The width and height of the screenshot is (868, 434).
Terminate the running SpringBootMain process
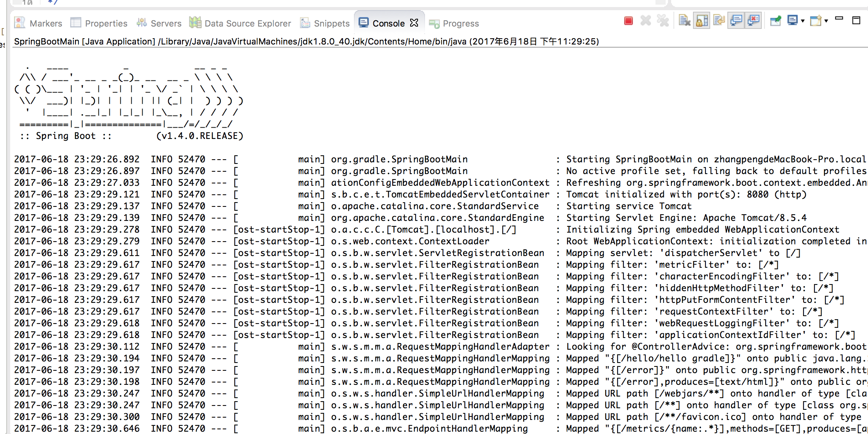629,21
